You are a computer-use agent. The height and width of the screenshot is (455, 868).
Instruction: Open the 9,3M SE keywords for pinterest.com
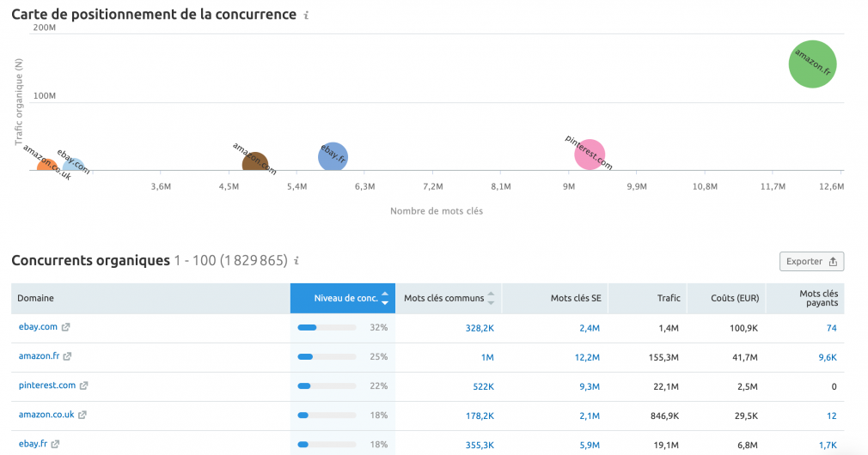coord(590,386)
